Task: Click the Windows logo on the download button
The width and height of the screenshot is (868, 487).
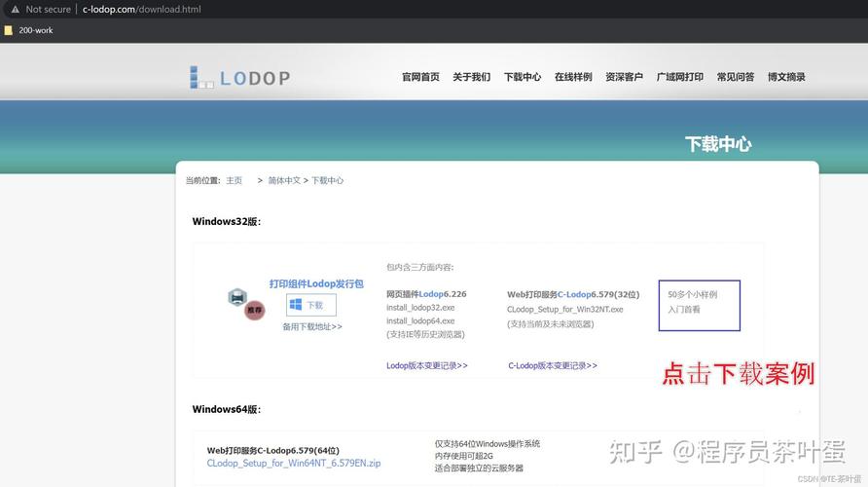Action: pyautogui.click(x=296, y=305)
